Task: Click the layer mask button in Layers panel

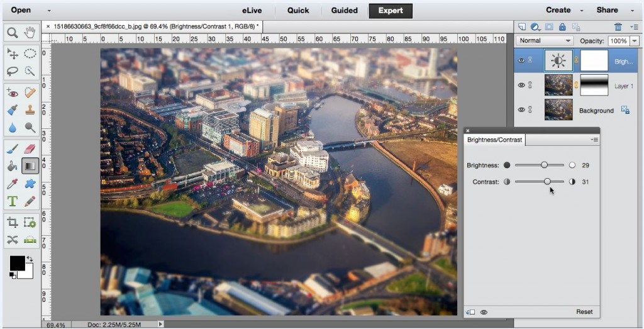Action: click(549, 26)
